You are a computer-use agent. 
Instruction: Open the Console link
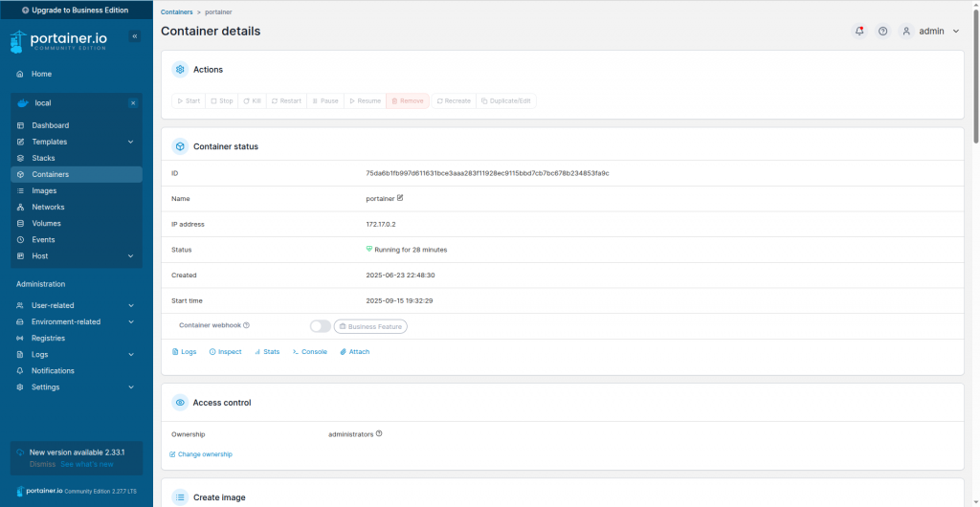[309, 351]
